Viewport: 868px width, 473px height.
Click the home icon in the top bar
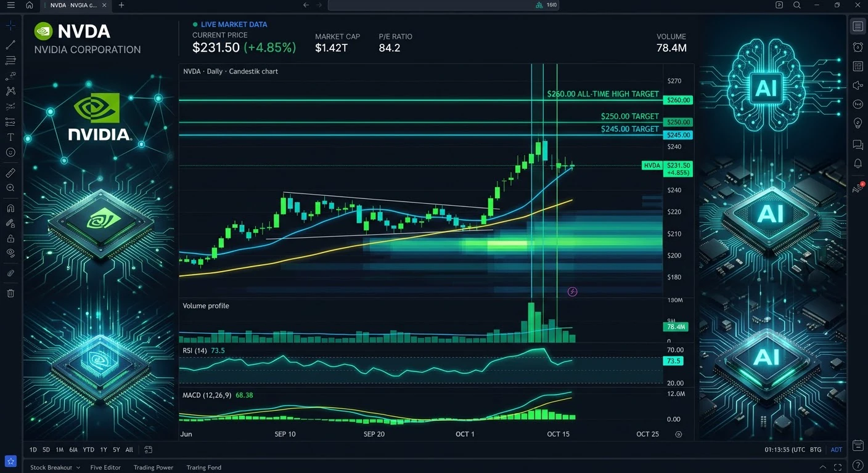(x=30, y=5)
